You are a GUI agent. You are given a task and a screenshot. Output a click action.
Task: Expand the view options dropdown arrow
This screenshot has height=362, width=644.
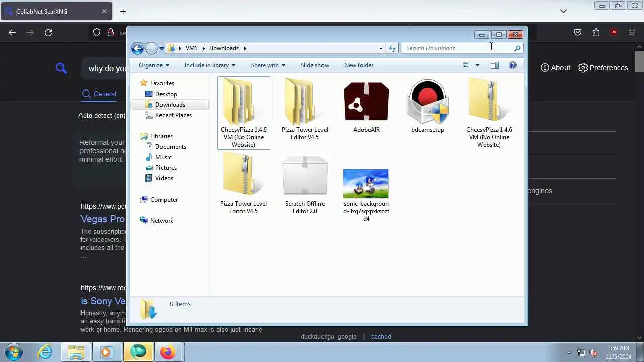click(x=477, y=65)
